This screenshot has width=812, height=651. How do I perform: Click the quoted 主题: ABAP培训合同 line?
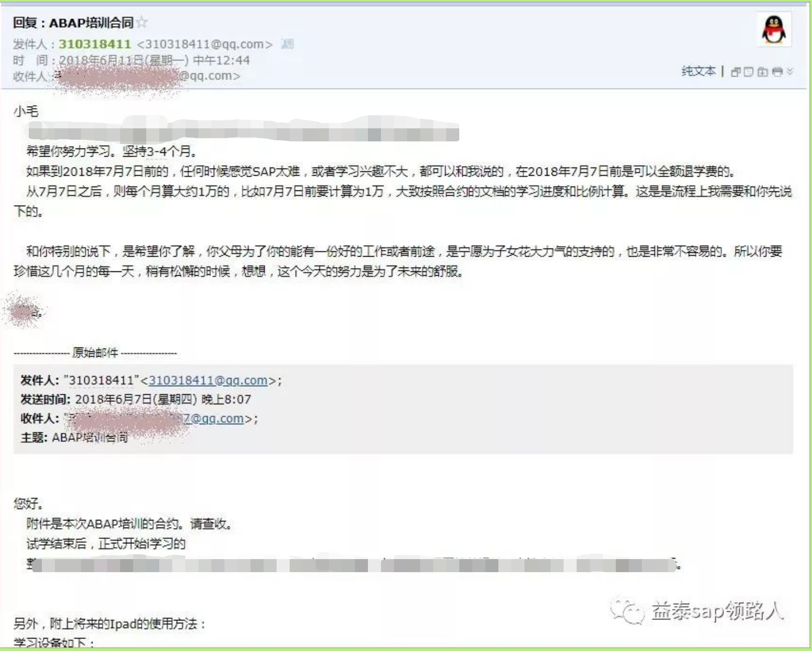74,437
